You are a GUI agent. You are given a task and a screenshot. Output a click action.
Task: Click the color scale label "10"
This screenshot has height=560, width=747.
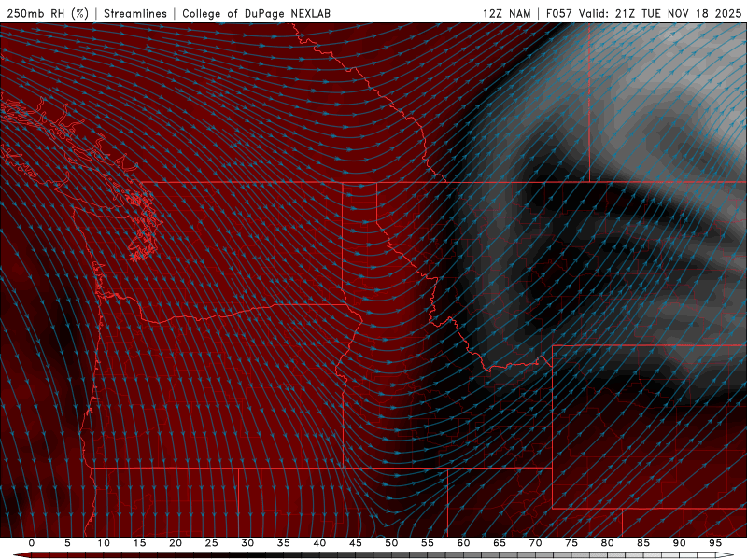click(104, 543)
